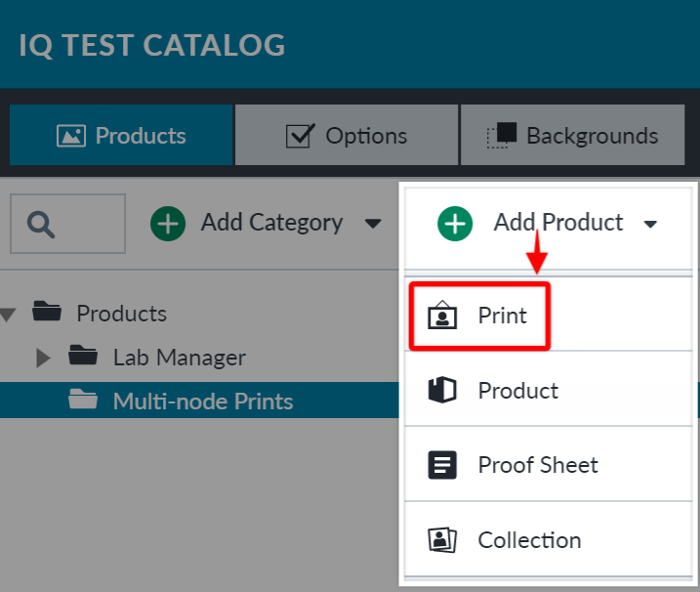This screenshot has width=700, height=592.
Task: Open the Add Category dropdown arrow
Action: pos(372,223)
